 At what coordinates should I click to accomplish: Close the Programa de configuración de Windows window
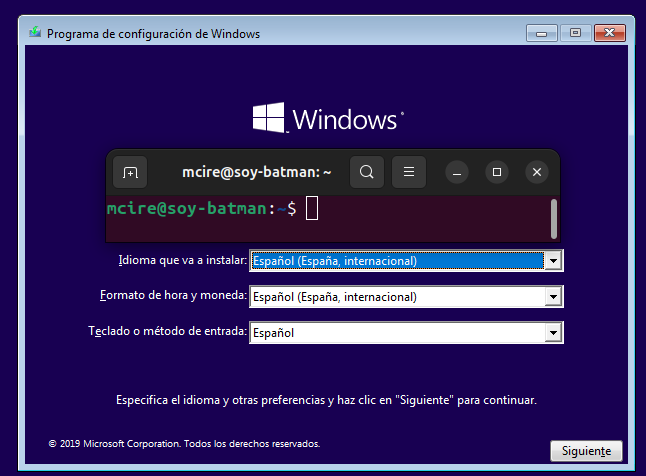click(609, 33)
